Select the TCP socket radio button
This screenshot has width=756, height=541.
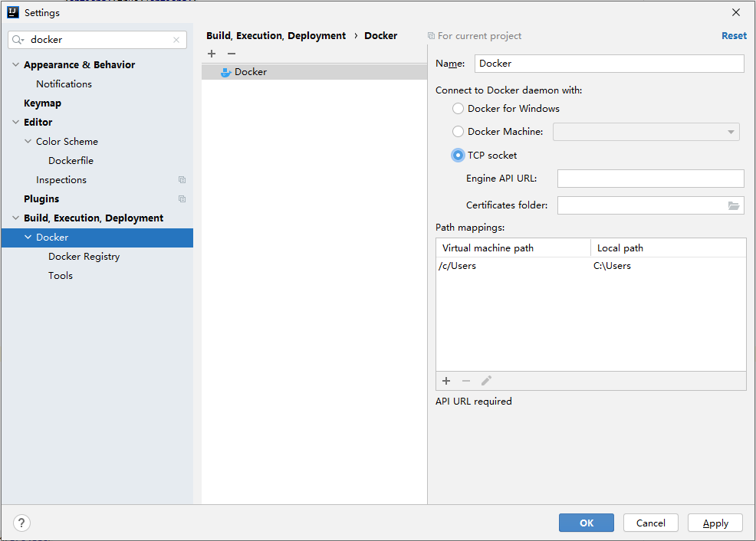(x=459, y=156)
